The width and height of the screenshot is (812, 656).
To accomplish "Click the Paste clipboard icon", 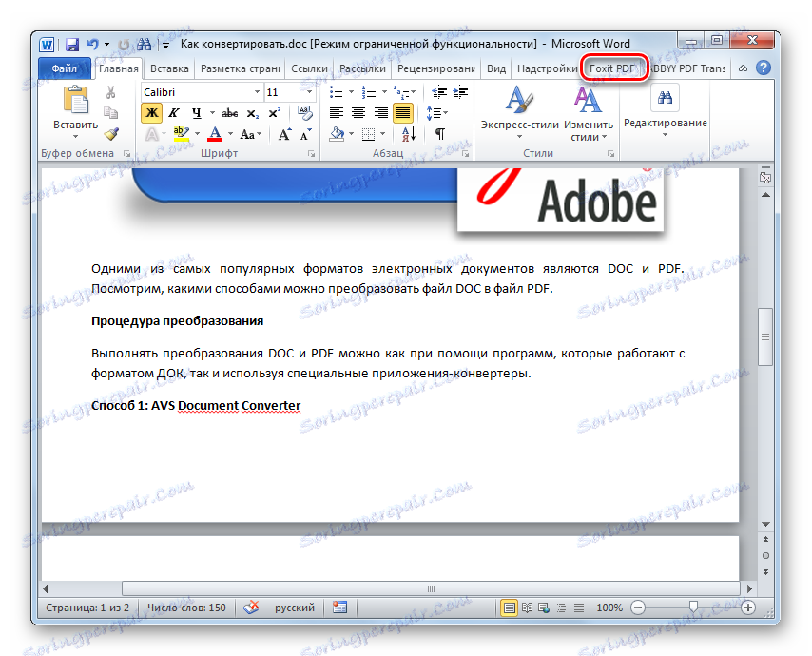I will [x=76, y=100].
